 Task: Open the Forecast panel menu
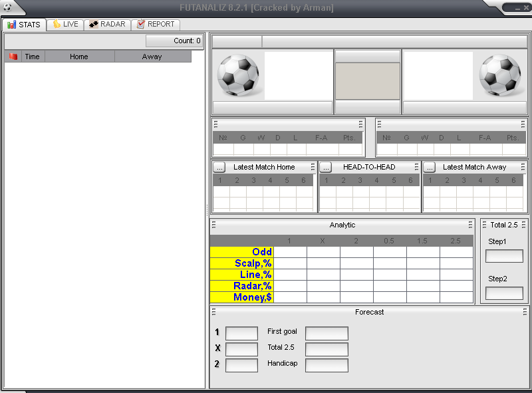pos(214,311)
